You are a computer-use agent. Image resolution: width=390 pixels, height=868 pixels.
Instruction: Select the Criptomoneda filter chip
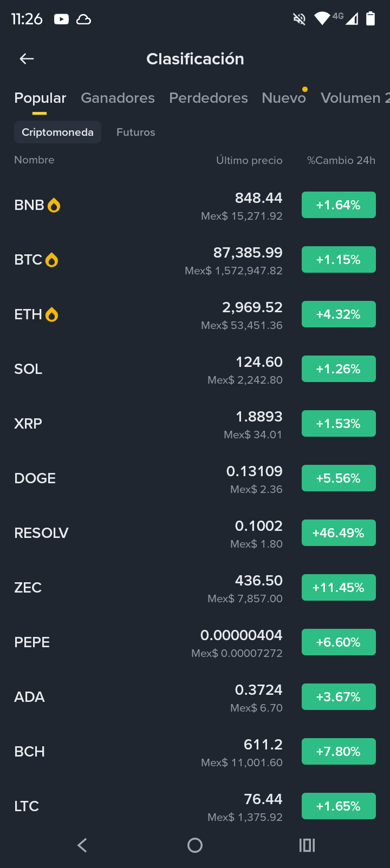tap(57, 132)
